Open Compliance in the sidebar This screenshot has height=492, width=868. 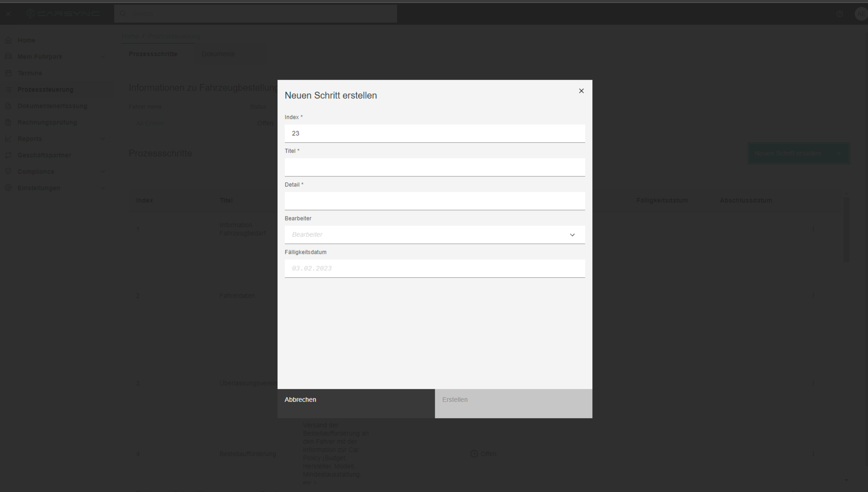click(36, 171)
